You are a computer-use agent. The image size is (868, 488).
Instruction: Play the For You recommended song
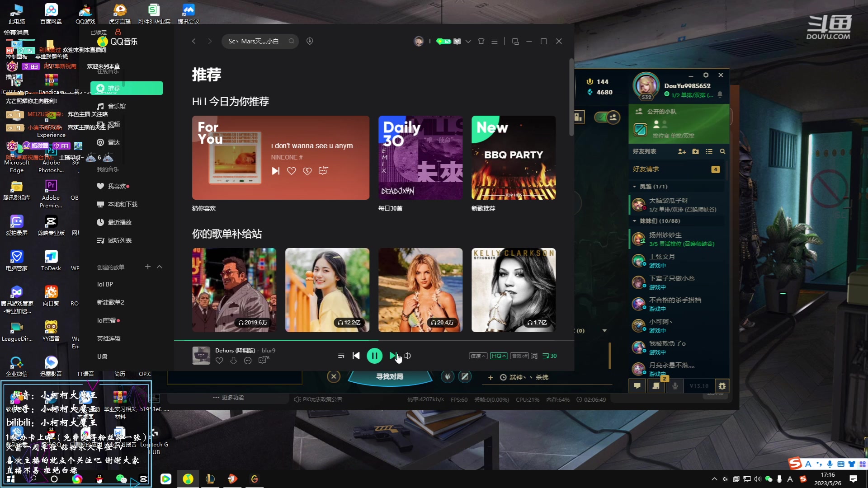[276, 171]
